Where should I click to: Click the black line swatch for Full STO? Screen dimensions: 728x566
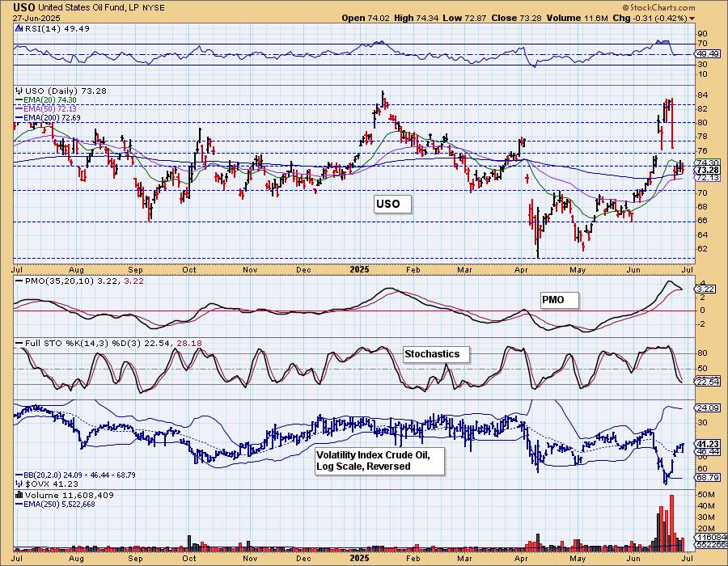[x=19, y=344]
